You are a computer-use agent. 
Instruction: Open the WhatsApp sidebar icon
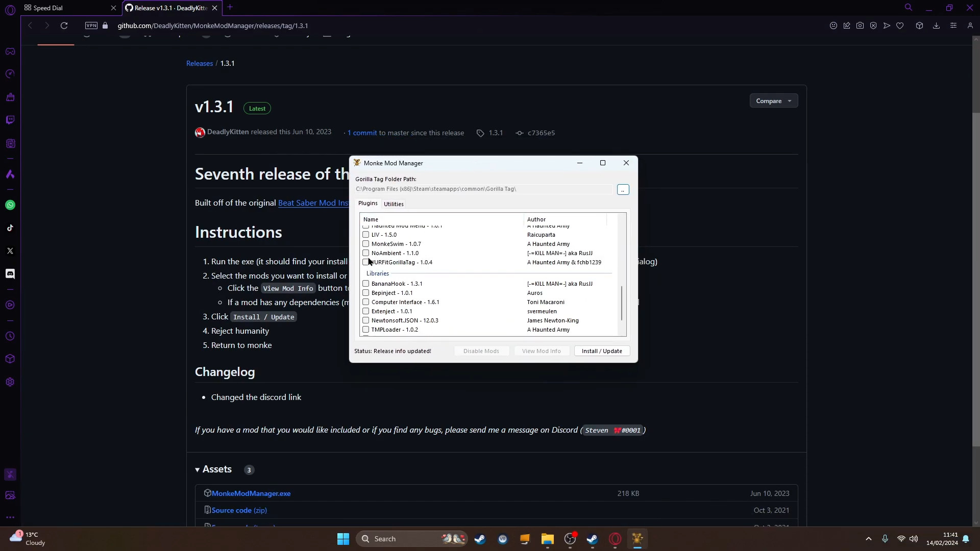coord(10,205)
